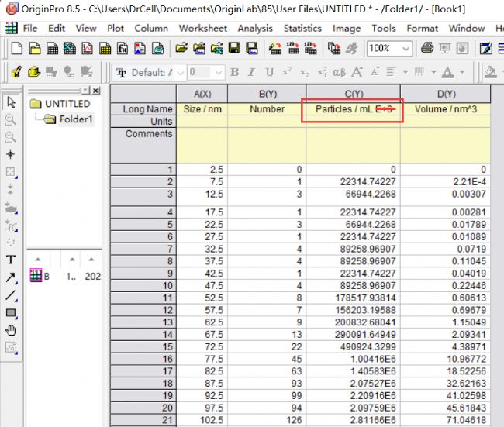Select column header C(Y)
This screenshot has height=427, width=504.
click(353, 94)
